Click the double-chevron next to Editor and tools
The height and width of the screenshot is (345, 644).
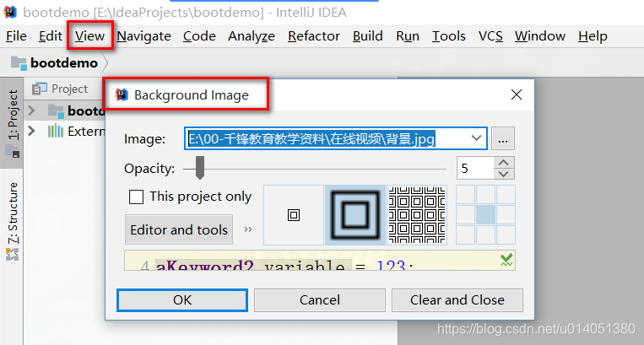(247, 229)
